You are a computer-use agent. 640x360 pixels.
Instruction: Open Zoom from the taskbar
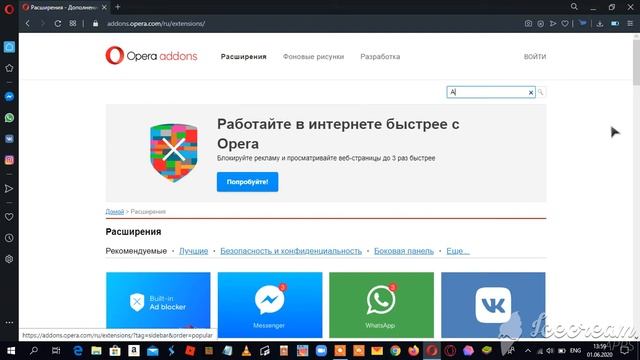[321, 351]
